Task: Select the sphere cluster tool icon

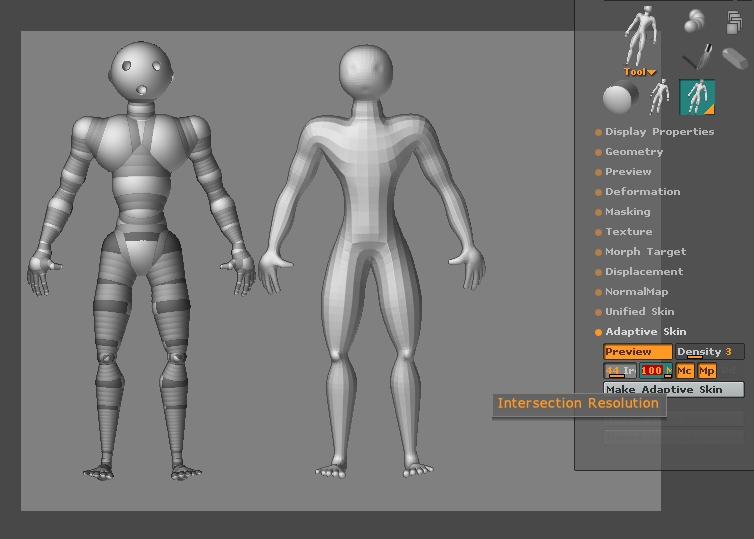Action: tap(694, 21)
